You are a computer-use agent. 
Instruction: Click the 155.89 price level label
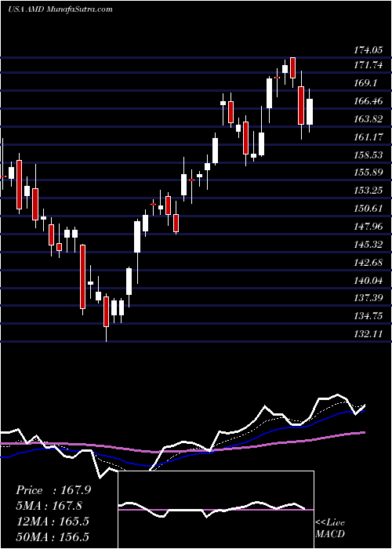click(x=368, y=173)
